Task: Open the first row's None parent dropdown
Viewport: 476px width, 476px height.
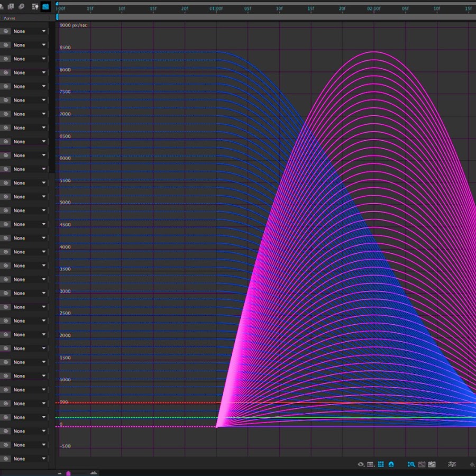Action: point(30,31)
